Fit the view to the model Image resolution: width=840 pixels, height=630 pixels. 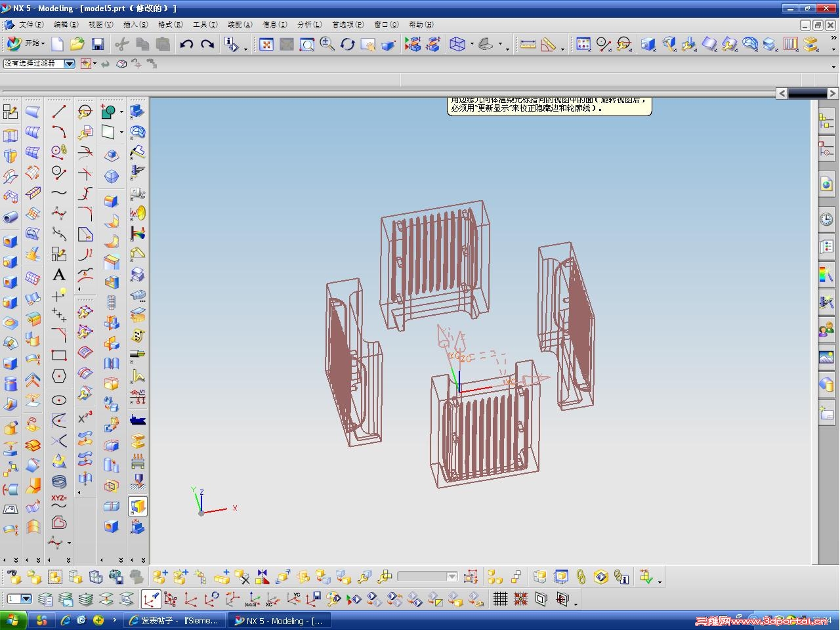(x=266, y=44)
